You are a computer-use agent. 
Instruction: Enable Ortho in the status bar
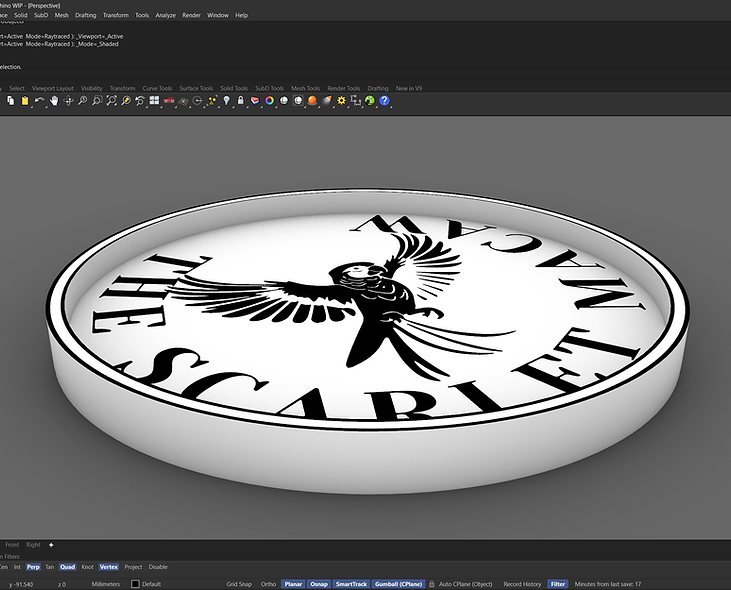tap(269, 584)
